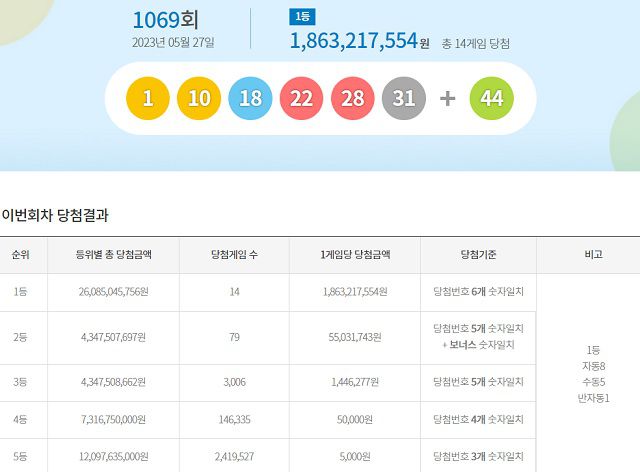Click the blue 1등 badge at top
Screen dimensions: 640x472
pyautogui.click(x=300, y=16)
